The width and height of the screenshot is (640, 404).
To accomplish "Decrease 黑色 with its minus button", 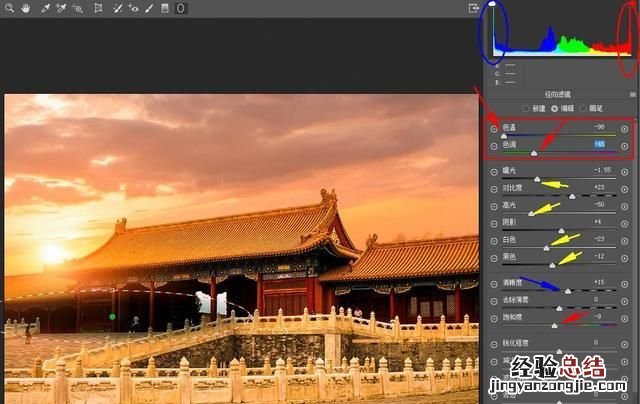I will coord(494,258).
